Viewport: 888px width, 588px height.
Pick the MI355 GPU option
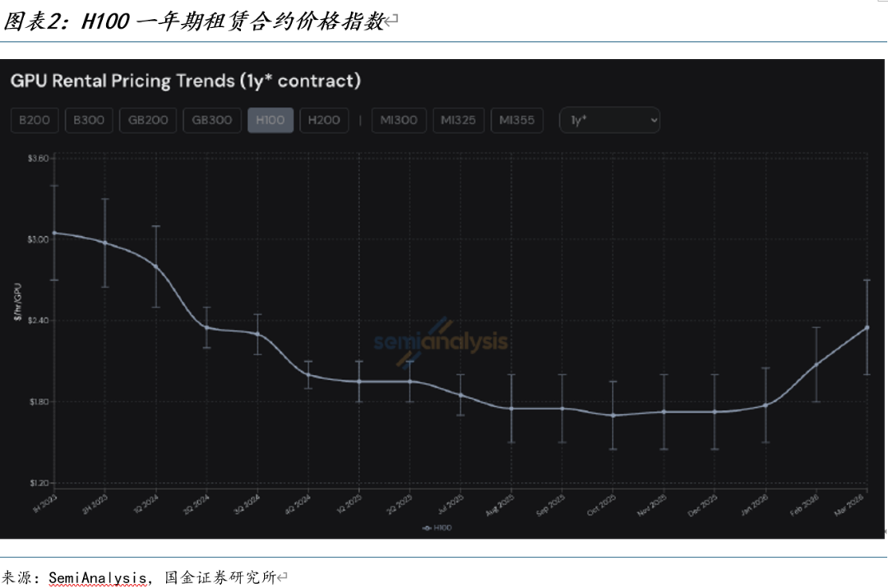click(517, 120)
